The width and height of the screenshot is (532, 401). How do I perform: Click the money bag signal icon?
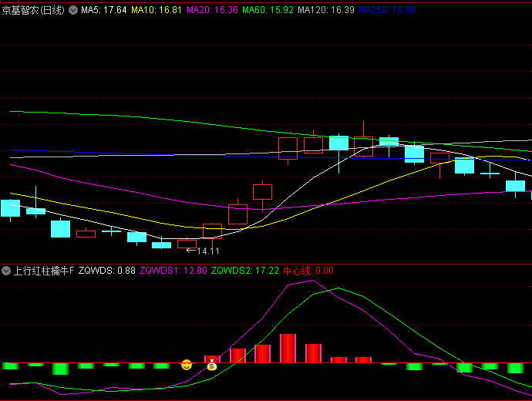click(x=212, y=365)
